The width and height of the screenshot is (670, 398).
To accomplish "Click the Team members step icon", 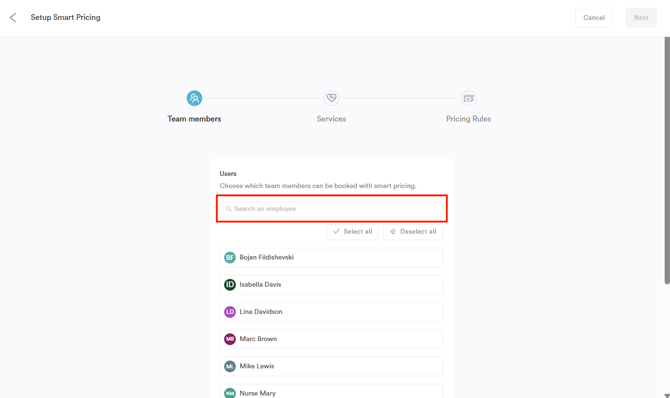I will point(194,98).
